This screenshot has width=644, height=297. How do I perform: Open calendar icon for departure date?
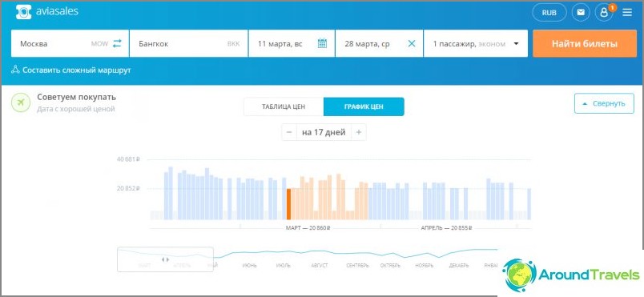(322, 43)
